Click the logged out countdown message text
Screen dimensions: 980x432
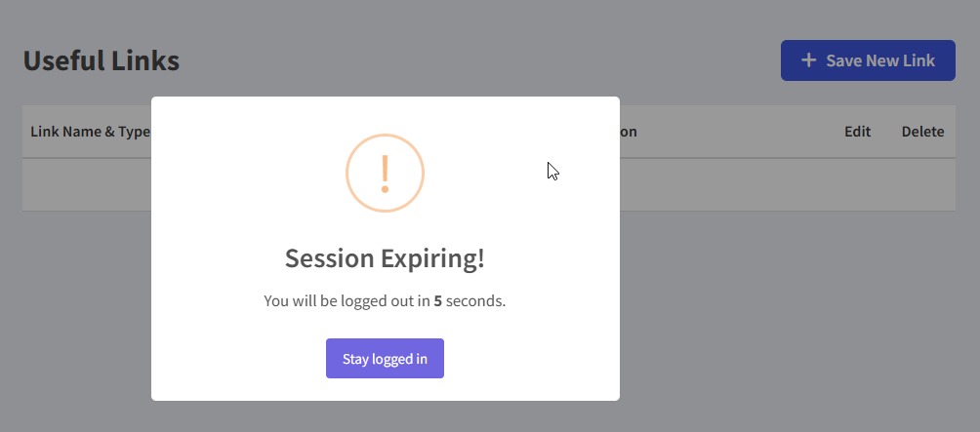(x=385, y=301)
